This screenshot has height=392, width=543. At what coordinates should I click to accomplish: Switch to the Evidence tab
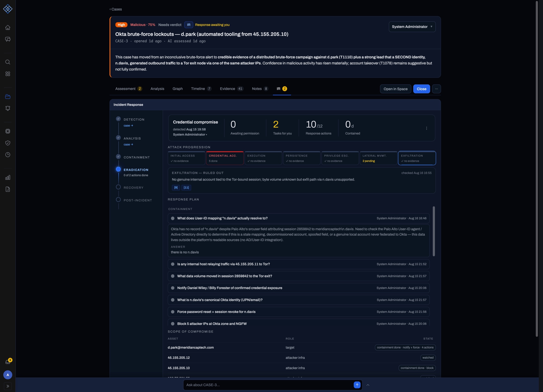(232, 88)
